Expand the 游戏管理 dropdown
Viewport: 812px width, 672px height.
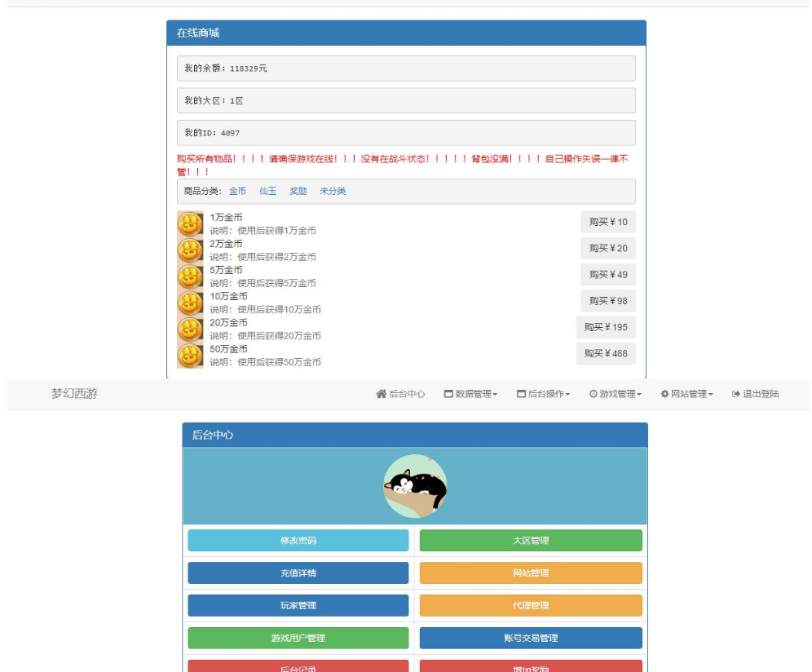(x=615, y=394)
